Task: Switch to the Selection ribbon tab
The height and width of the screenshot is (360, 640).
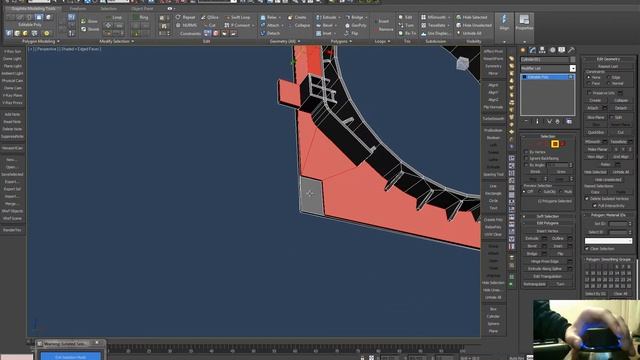Action: point(109,8)
